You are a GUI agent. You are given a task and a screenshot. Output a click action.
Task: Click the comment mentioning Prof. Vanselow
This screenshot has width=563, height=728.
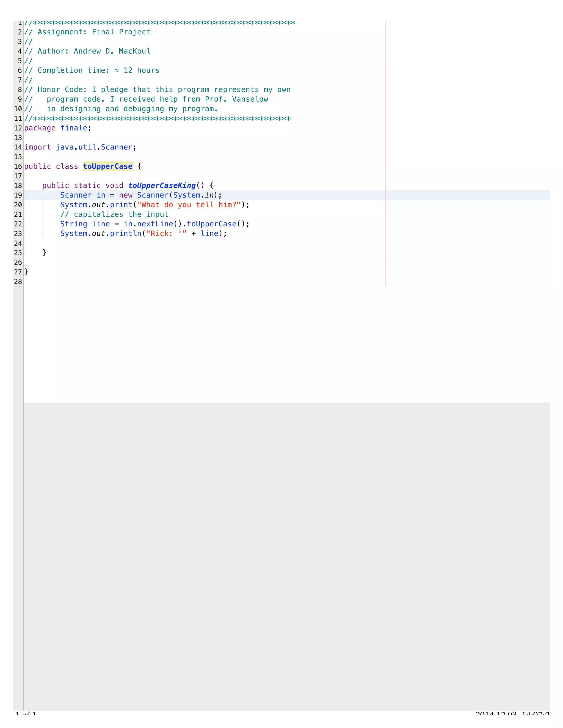pos(146,99)
